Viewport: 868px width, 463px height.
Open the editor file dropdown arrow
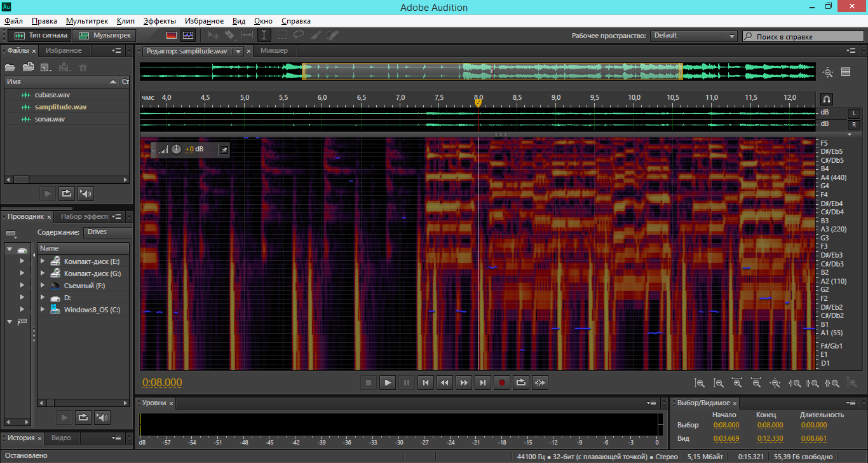pyautogui.click(x=238, y=52)
